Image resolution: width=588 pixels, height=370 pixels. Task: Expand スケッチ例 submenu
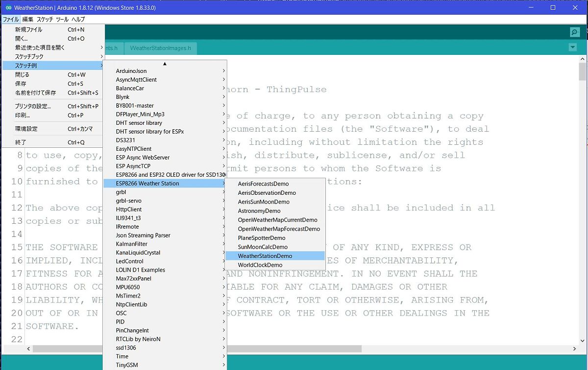[x=53, y=66]
